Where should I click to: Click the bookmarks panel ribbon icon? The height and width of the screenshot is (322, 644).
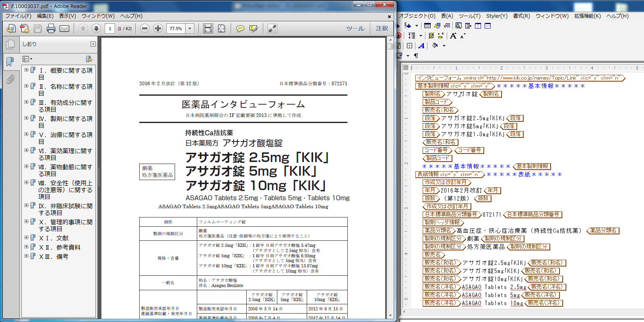10,62
